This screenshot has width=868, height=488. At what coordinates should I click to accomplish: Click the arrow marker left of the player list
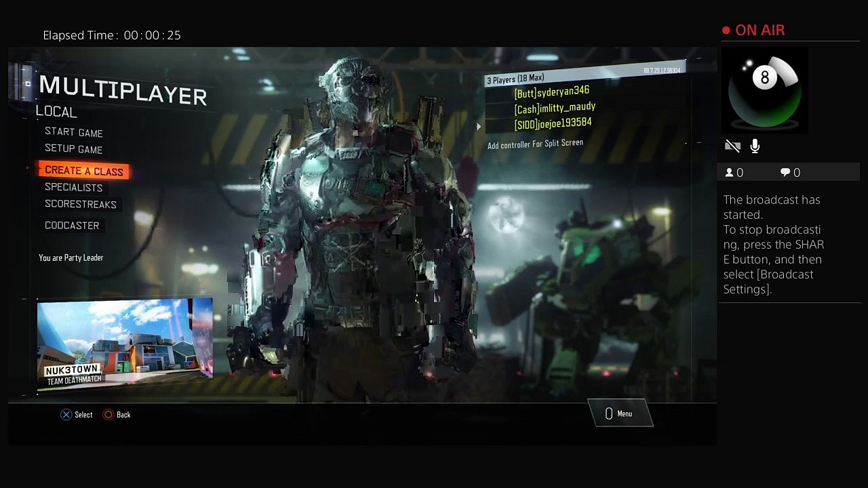tap(479, 126)
